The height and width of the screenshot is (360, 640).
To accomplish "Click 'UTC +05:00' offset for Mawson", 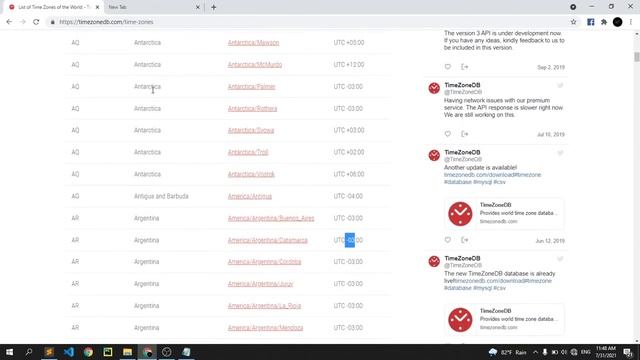I will pos(349,42).
